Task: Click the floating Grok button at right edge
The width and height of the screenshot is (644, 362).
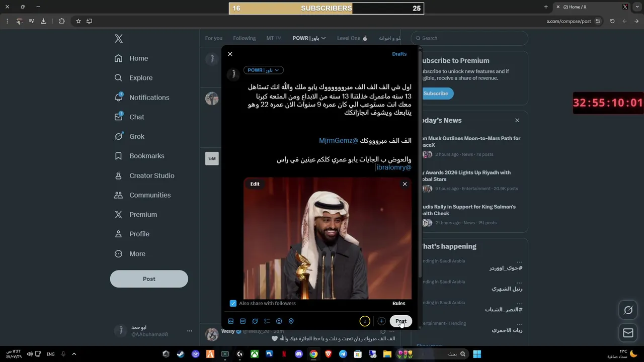Action: pyautogui.click(x=628, y=310)
